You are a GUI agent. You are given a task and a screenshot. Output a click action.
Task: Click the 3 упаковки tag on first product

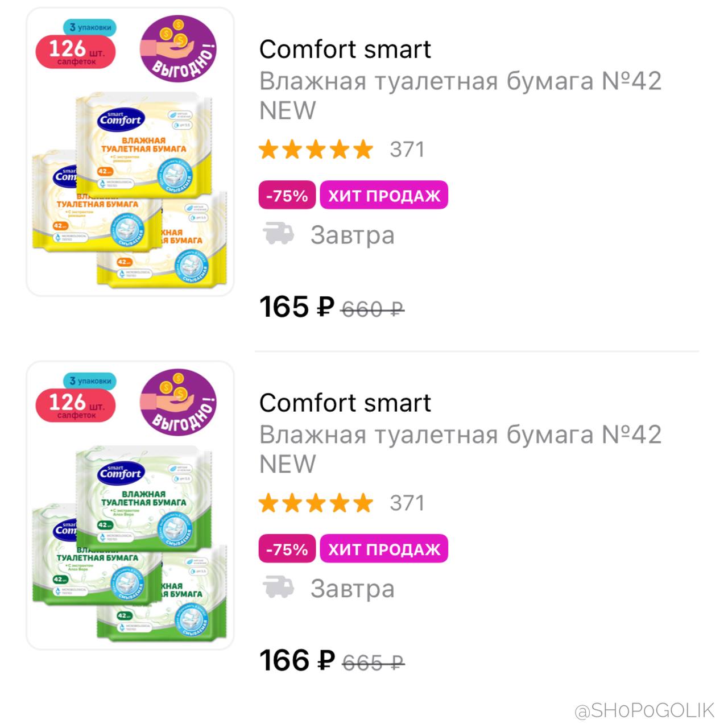coord(90,27)
